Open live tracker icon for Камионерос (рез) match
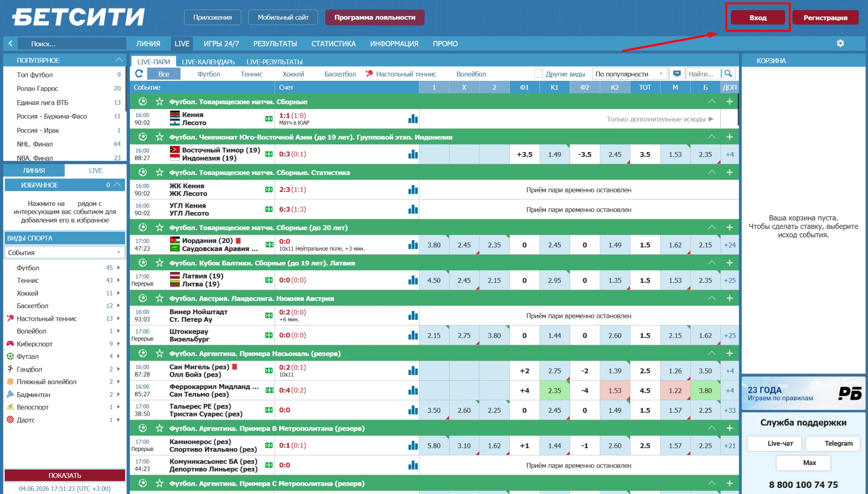 click(x=269, y=445)
